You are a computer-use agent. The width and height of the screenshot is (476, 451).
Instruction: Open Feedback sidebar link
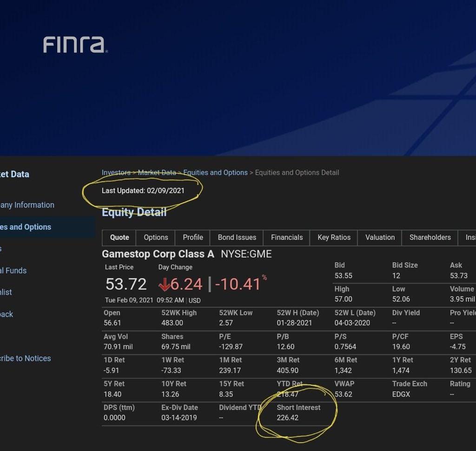click(7, 314)
